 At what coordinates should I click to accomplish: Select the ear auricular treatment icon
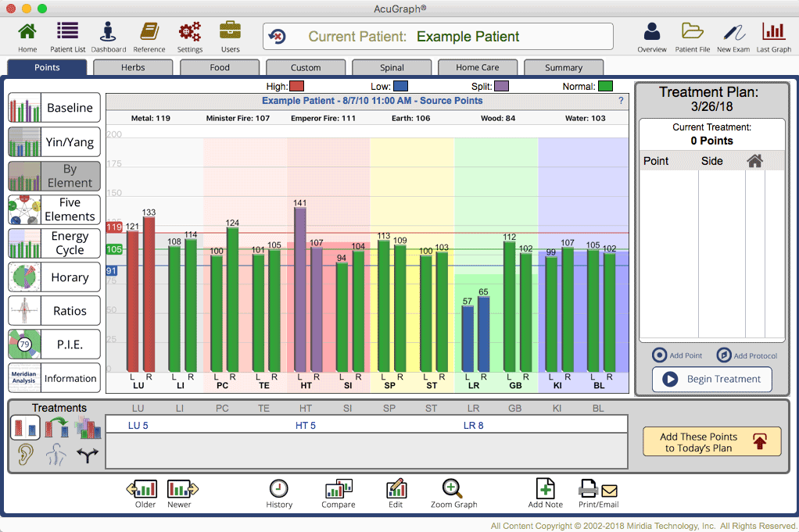[x=26, y=454]
